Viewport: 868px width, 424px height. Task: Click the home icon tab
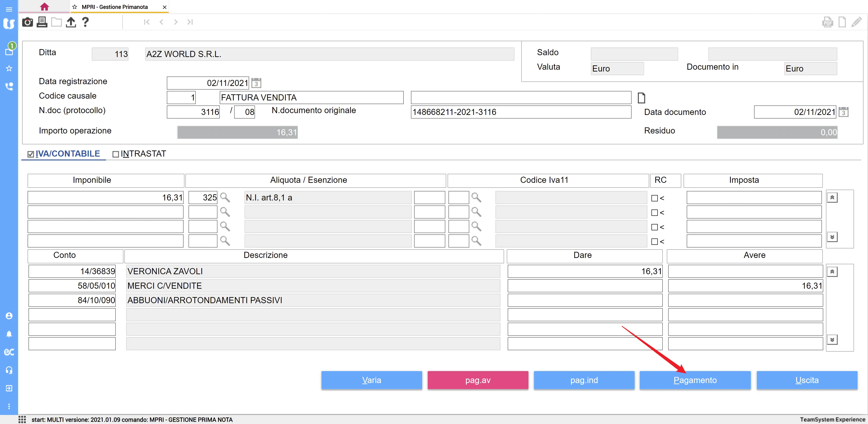coord(44,7)
